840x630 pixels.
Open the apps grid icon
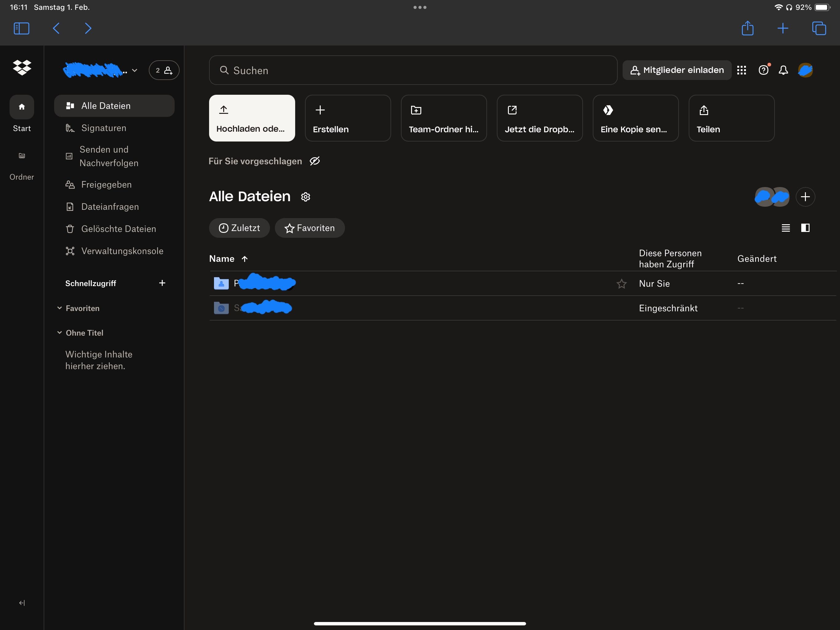pyautogui.click(x=741, y=70)
